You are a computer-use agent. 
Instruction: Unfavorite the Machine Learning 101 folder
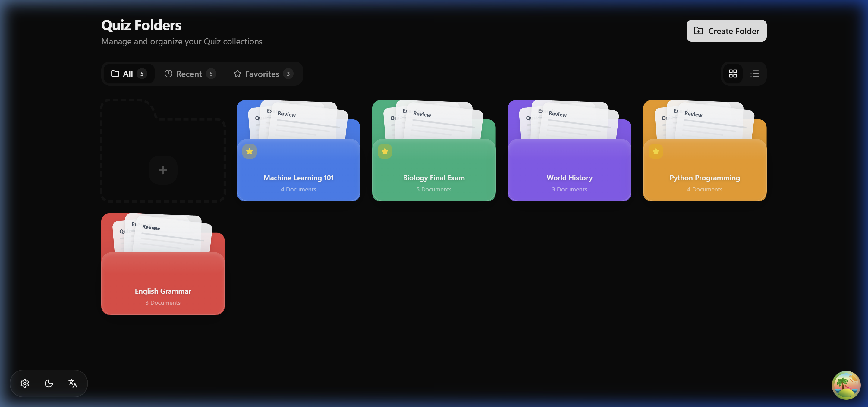coord(249,152)
